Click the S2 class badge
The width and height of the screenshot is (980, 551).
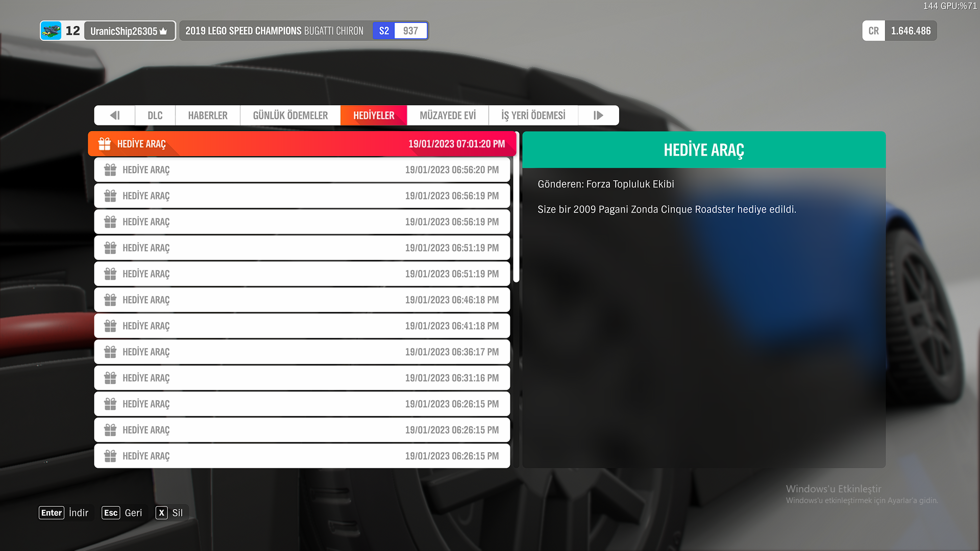384,31
